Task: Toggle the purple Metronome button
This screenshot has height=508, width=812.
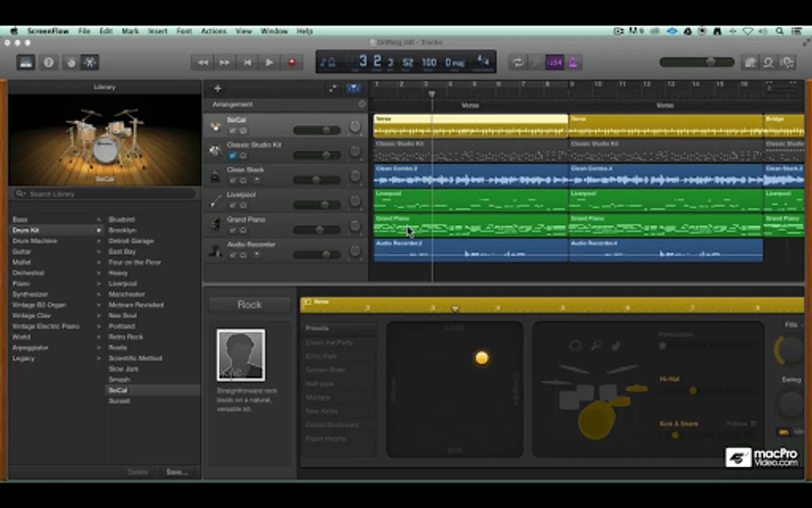Action: click(x=573, y=63)
